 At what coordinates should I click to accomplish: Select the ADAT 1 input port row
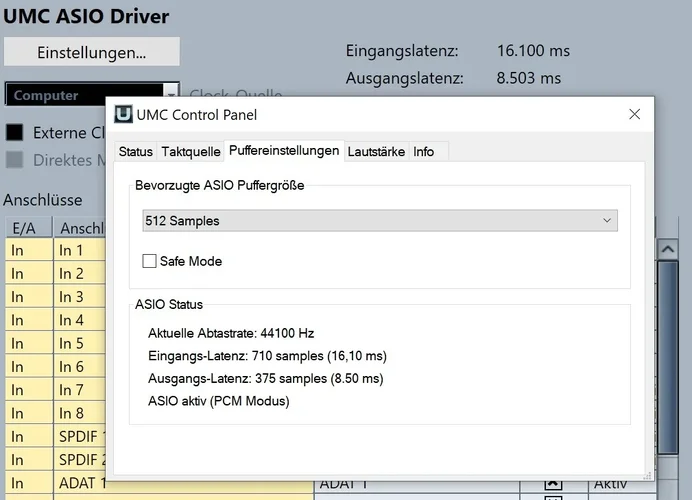click(x=55, y=483)
